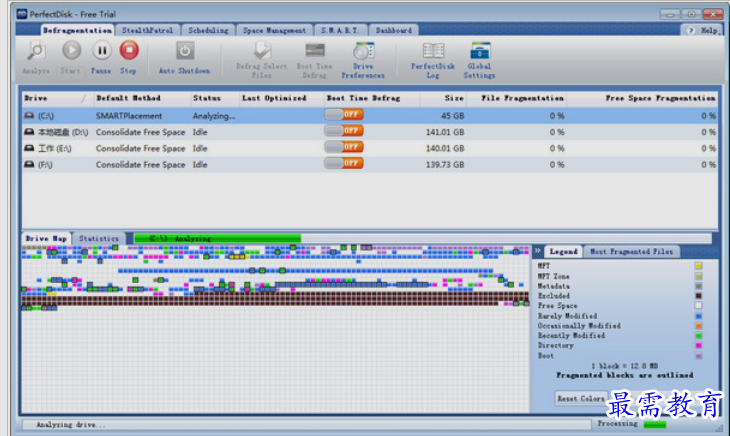Toggle Boot Time Defrag for F:\ drive
This screenshot has height=436, width=730.
(x=344, y=163)
